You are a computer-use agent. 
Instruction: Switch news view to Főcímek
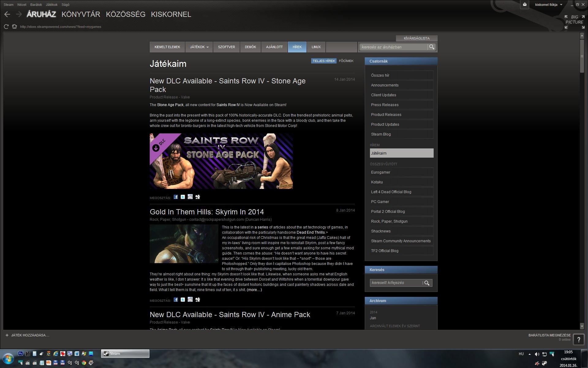coord(346,61)
